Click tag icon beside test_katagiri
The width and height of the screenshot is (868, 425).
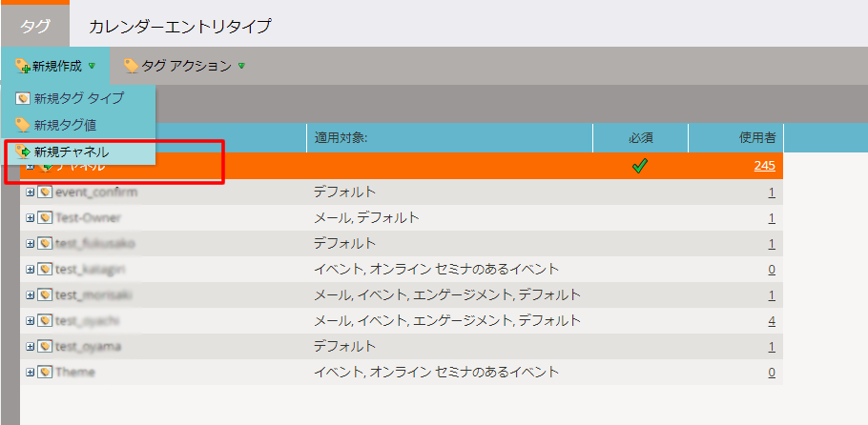coord(44,270)
